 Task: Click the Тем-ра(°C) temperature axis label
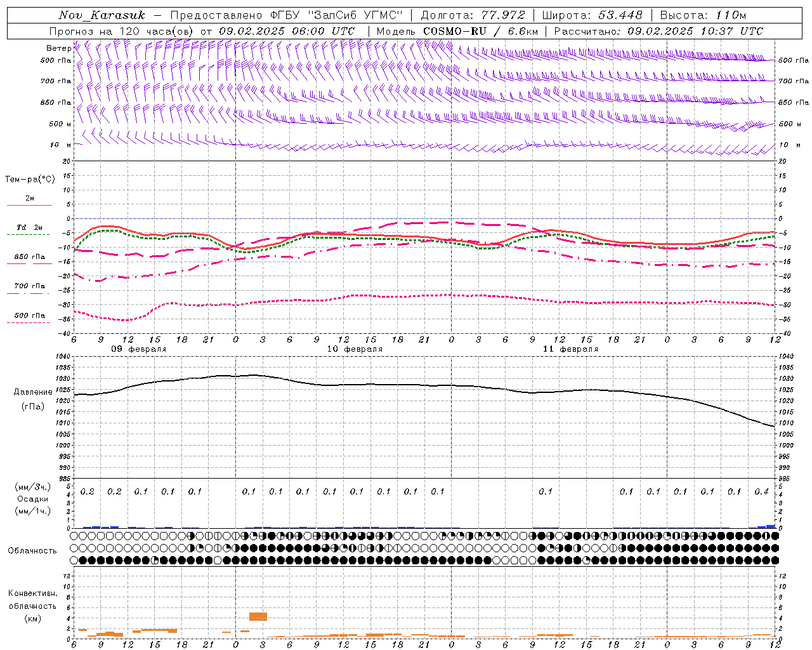click(30, 180)
